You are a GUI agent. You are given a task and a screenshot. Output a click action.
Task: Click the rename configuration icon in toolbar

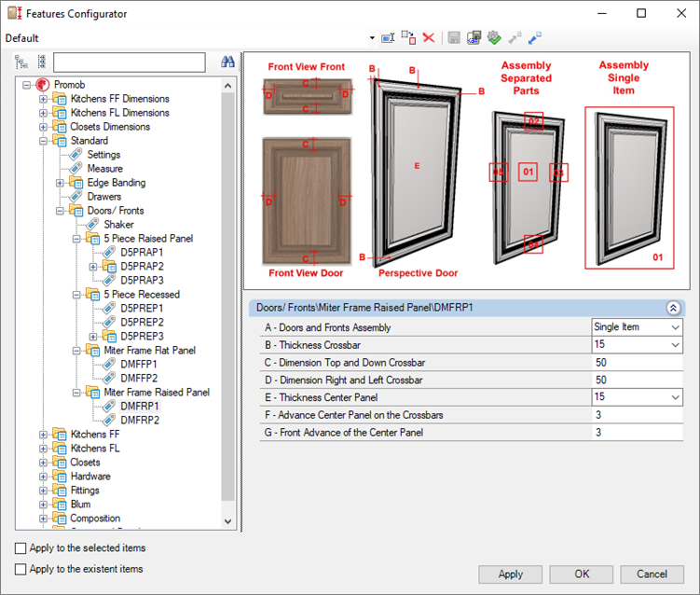click(388, 38)
